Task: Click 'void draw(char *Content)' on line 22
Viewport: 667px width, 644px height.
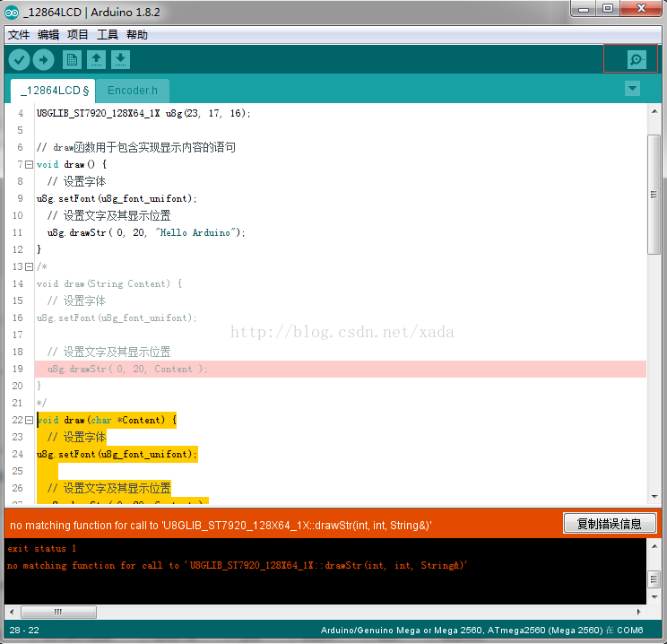Action: [107, 420]
